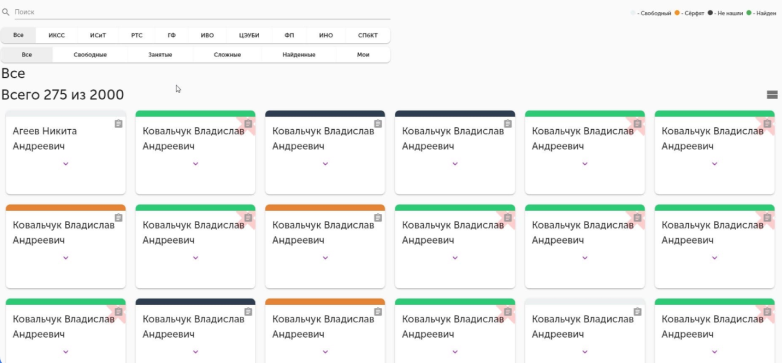Focus the Поиск search field
The image size is (782, 363).
coord(202,12)
